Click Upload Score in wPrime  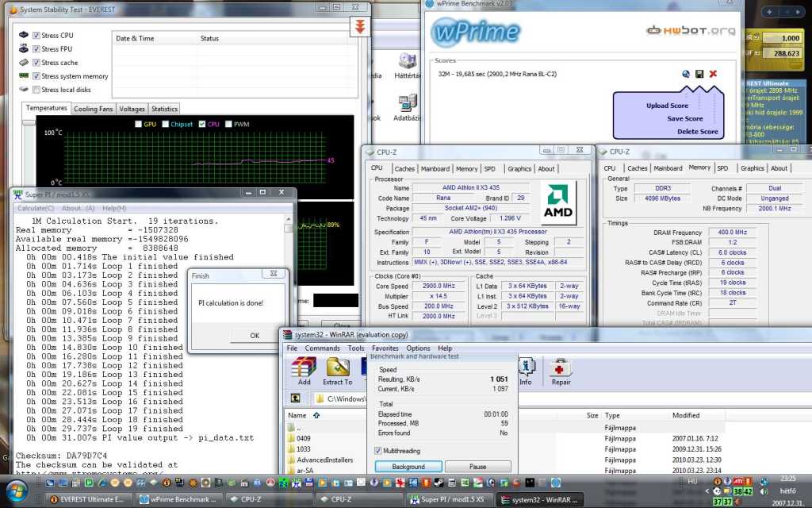(667, 106)
